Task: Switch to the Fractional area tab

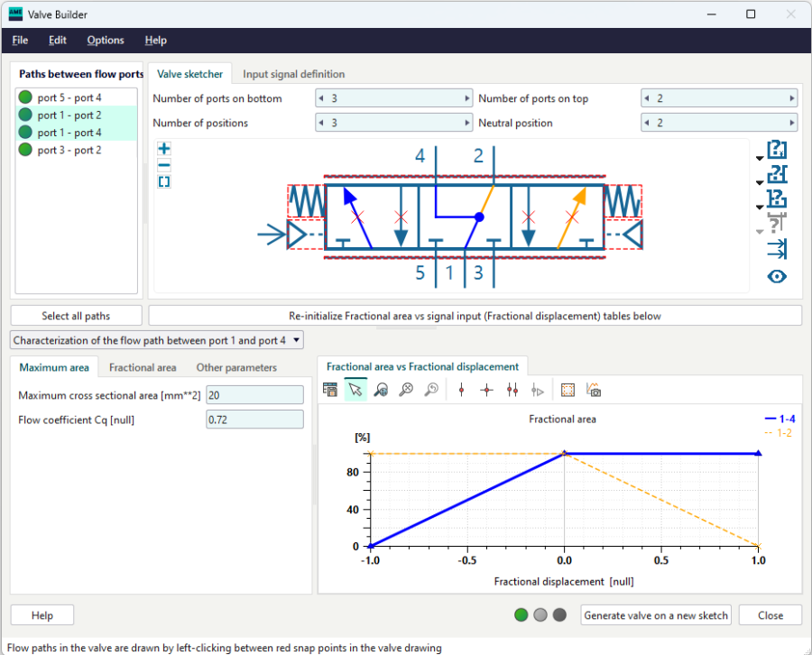Action: coord(143,367)
